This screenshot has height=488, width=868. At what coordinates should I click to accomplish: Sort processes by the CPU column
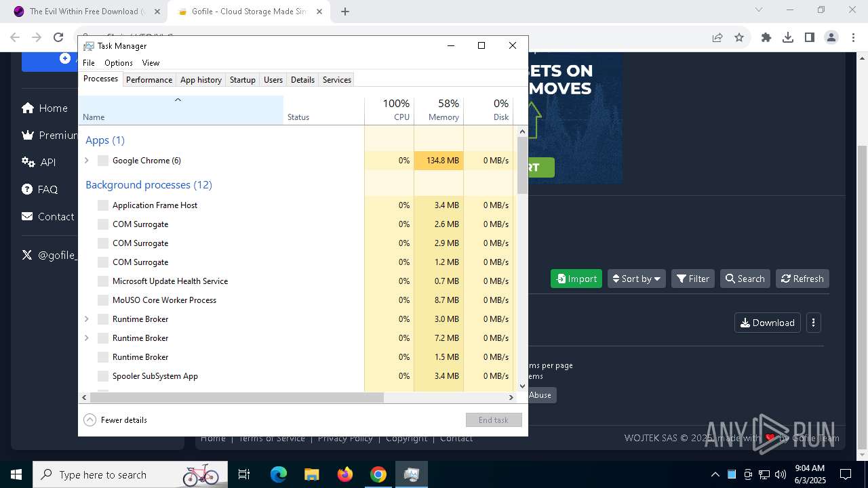coord(389,110)
